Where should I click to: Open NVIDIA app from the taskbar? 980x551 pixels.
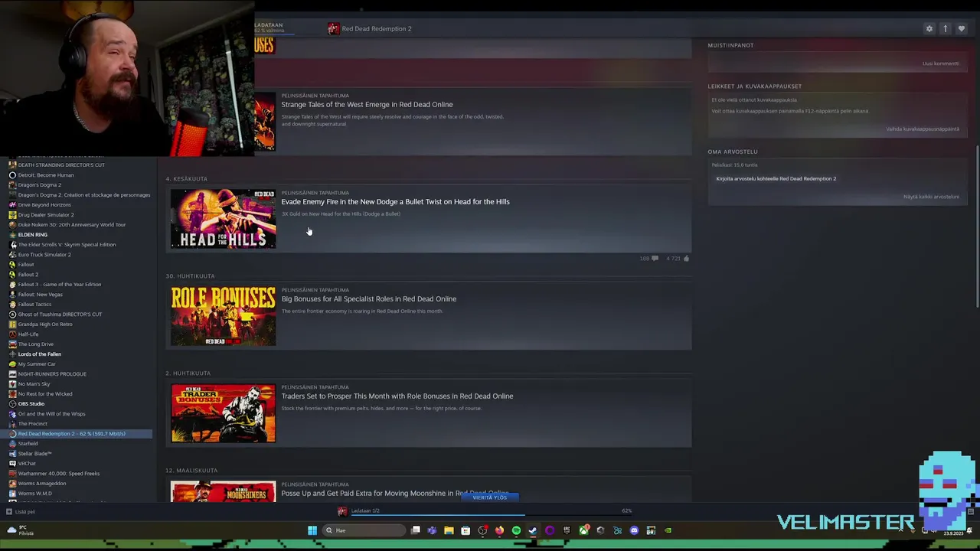(x=668, y=530)
